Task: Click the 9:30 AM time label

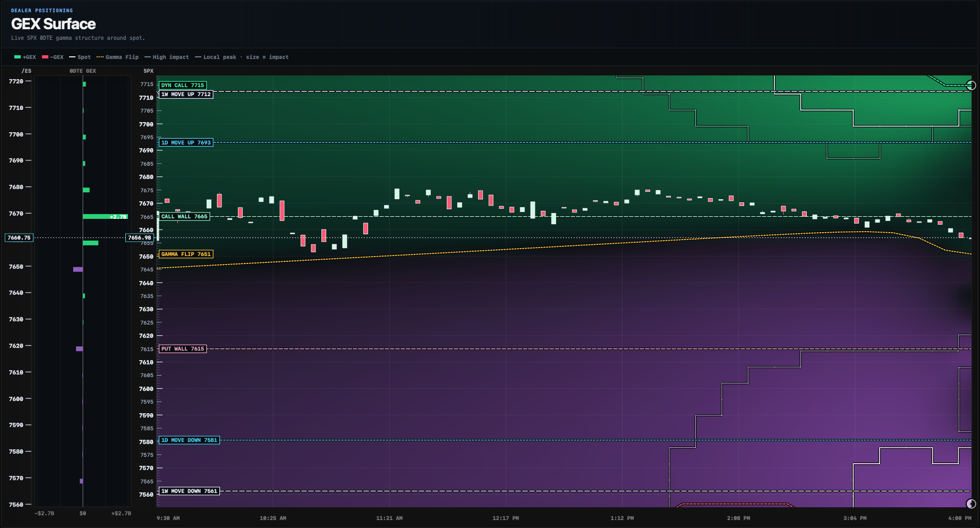Action: point(168,518)
